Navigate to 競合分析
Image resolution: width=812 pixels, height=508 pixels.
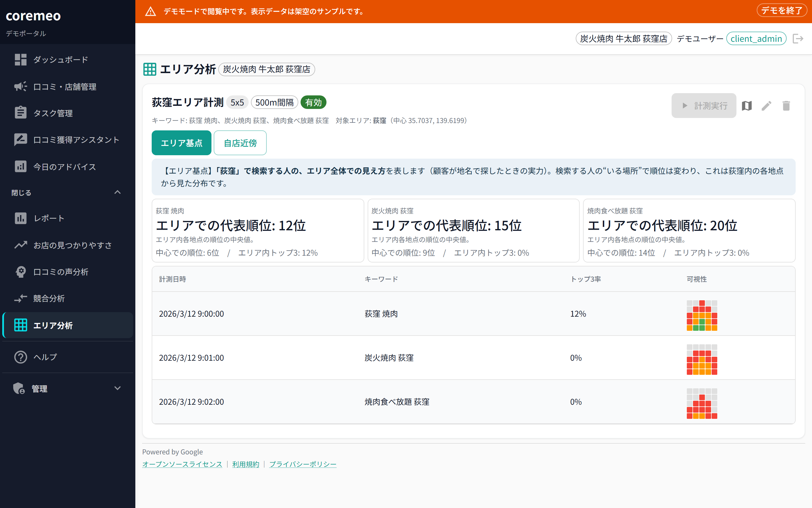coord(67,298)
